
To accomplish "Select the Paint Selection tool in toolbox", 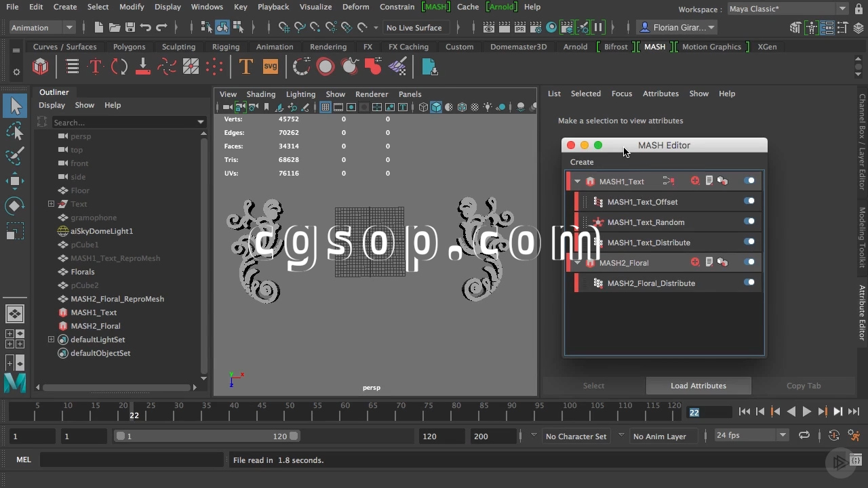I will [15, 156].
